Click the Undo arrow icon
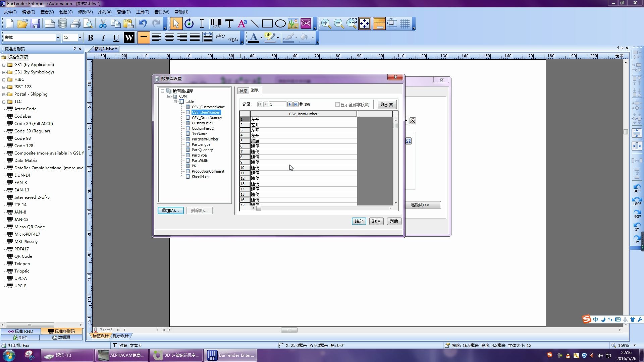The width and height of the screenshot is (644, 362). (x=143, y=23)
